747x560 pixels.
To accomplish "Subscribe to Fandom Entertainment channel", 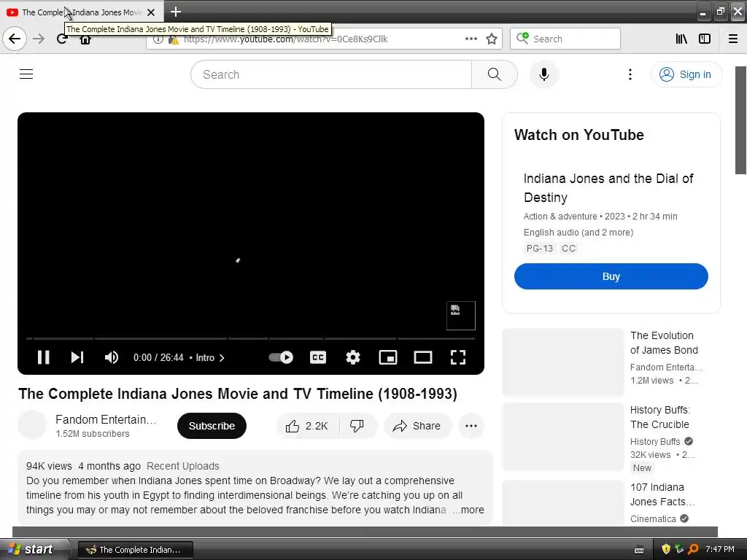I will click(212, 426).
